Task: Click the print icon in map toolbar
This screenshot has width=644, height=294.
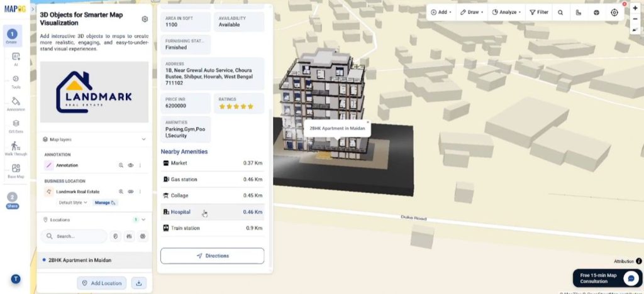Action: click(x=596, y=13)
